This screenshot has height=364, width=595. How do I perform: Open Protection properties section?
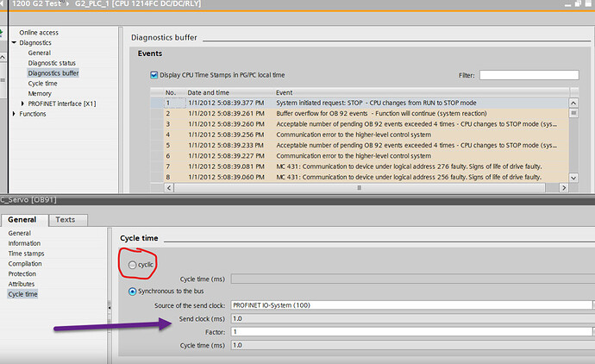[x=22, y=273]
